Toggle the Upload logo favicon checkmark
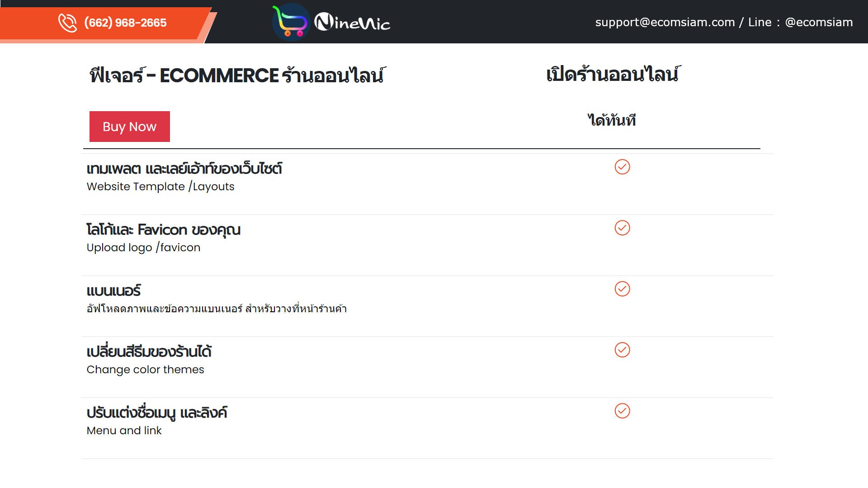The image size is (868, 488). tap(623, 228)
